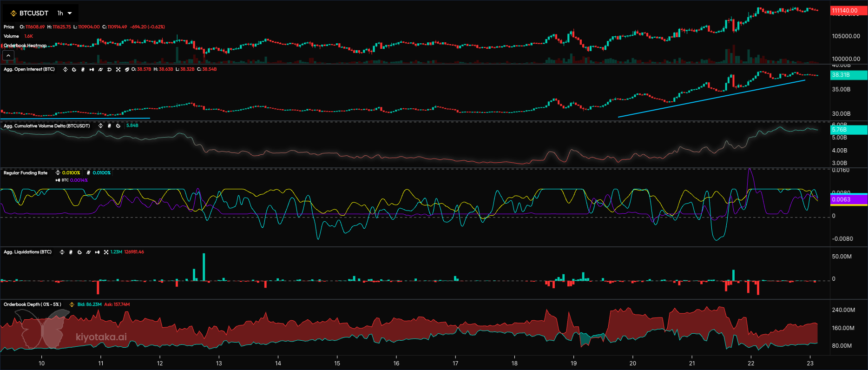868x370 pixels.
Task: Click the purple 0.0063 funding axis tag
Action: (848, 199)
